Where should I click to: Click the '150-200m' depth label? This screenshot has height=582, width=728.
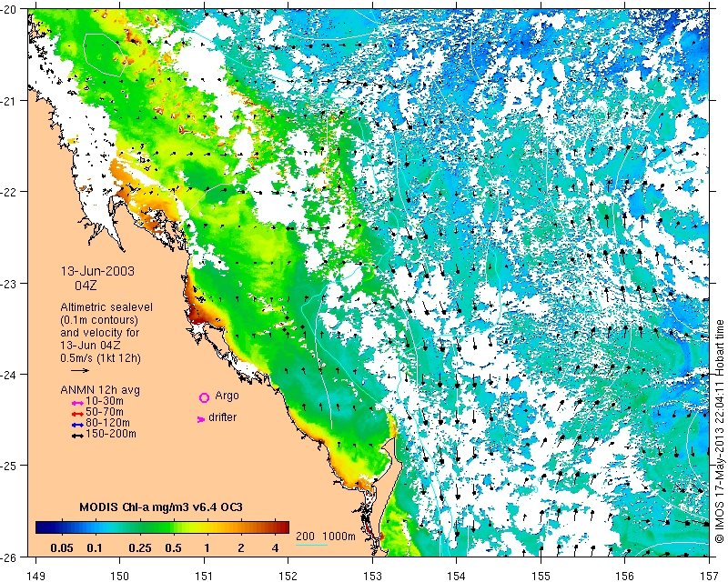111,434
